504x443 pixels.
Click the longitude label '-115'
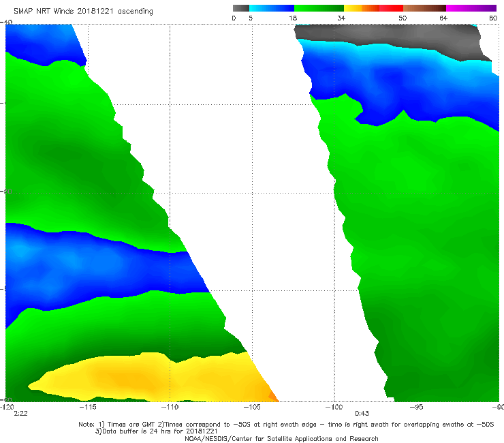click(88, 408)
